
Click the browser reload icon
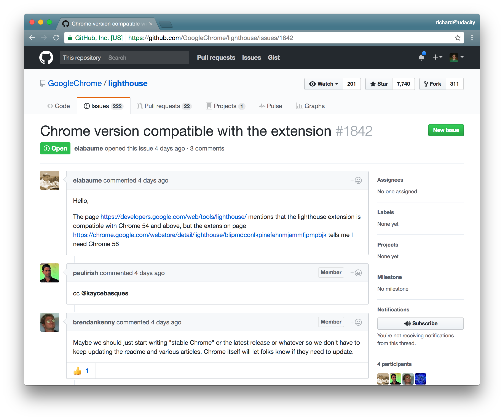tap(56, 38)
